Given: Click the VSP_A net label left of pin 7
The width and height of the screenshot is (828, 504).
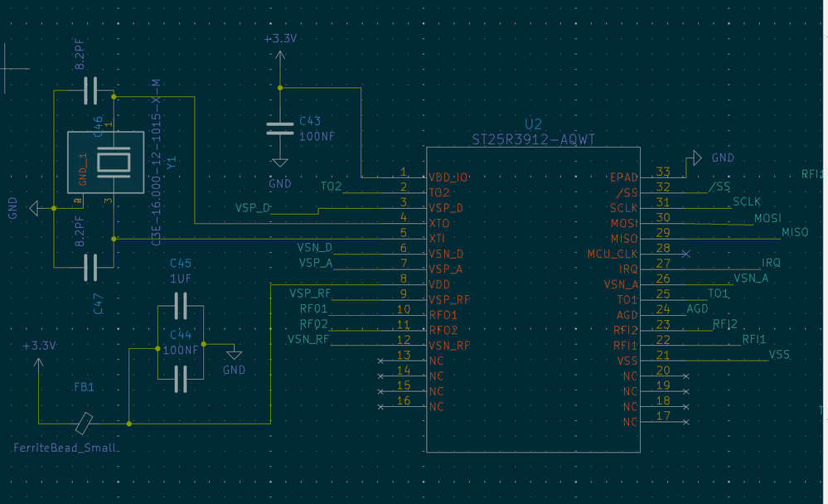Looking at the screenshot, I should pyautogui.click(x=316, y=263).
